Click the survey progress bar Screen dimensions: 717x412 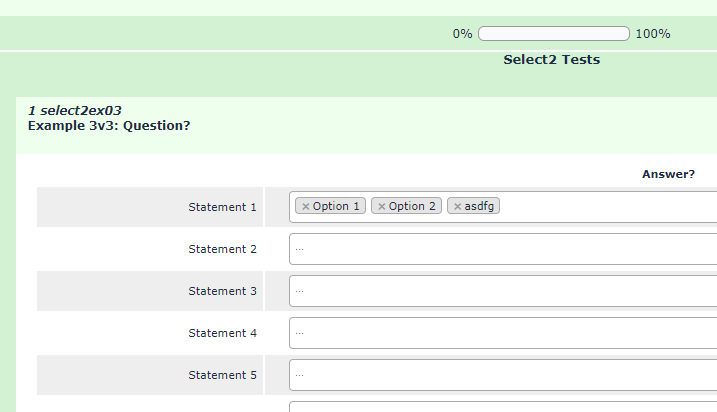[553, 34]
